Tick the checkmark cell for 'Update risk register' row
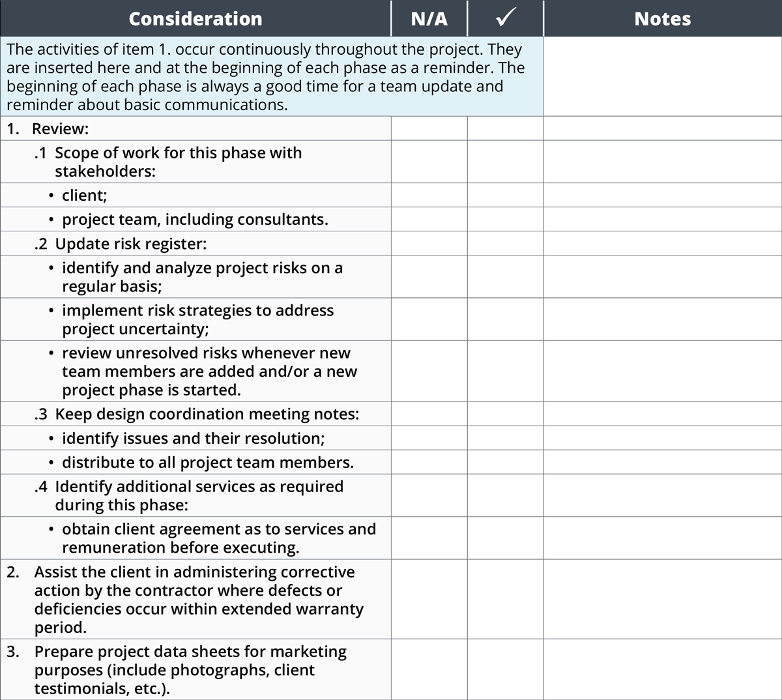 pos(506,243)
